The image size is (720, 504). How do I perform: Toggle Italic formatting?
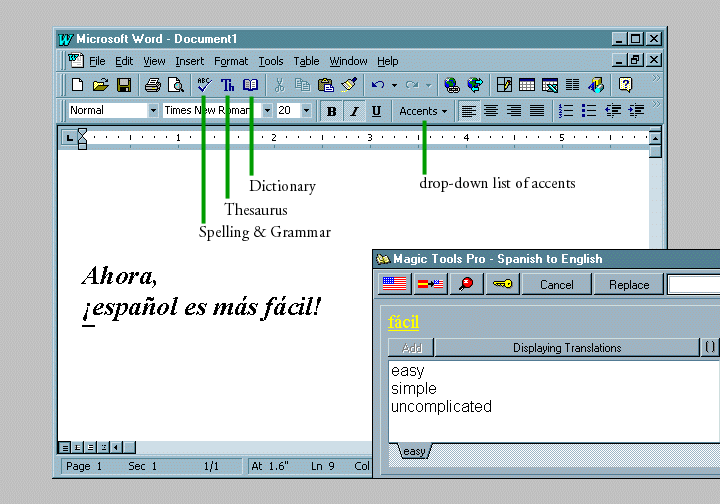354,111
